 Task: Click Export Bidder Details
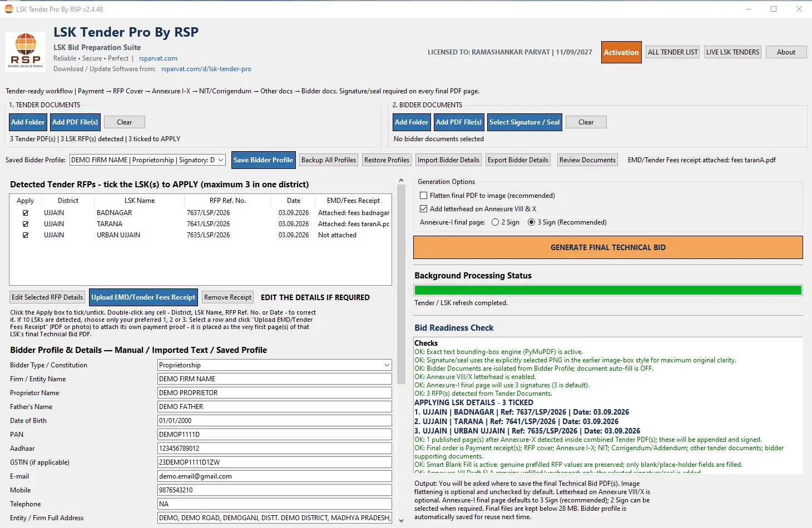[518, 160]
